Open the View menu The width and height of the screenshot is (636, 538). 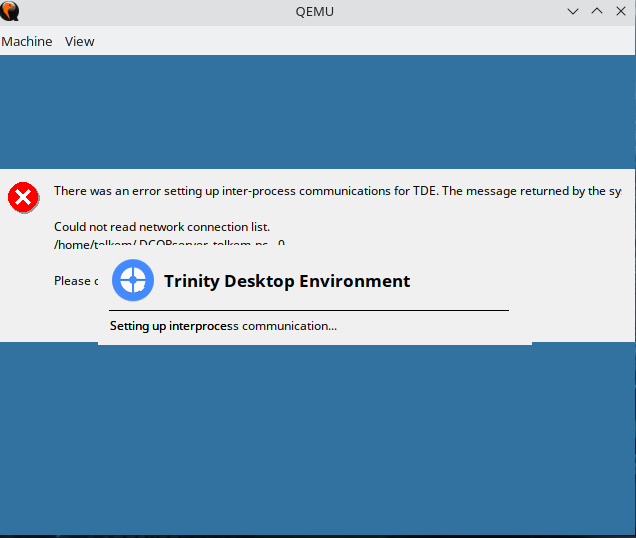pos(80,41)
